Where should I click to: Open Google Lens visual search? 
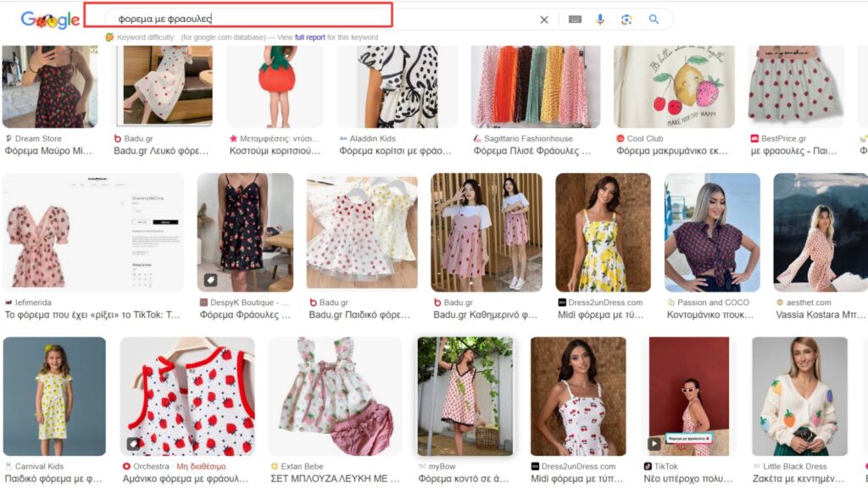click(628, 18)
